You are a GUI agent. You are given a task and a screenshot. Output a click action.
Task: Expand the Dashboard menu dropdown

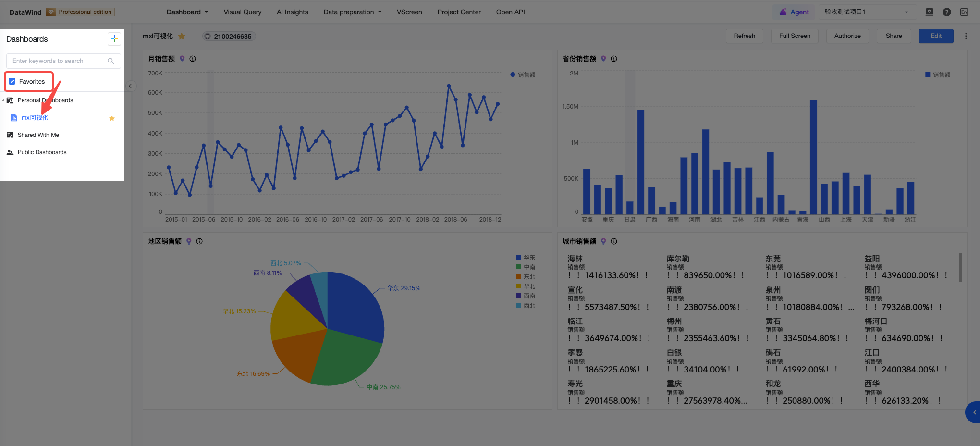coord(187,12)
